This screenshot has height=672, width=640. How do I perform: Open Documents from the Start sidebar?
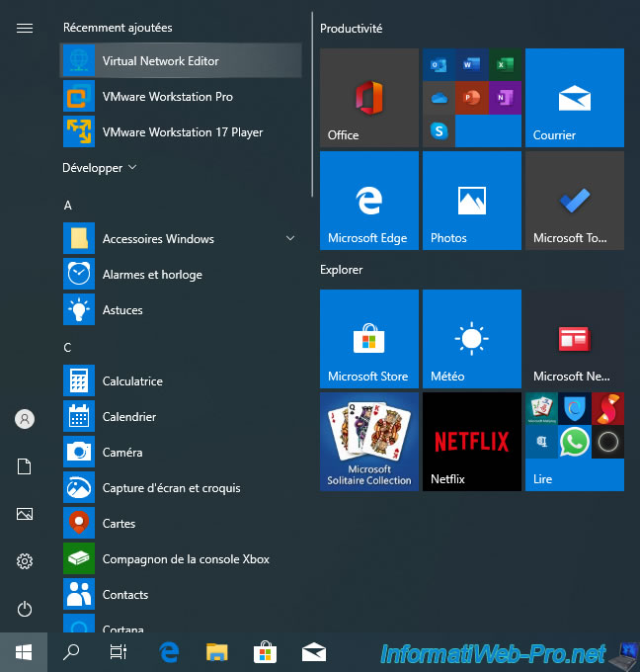[25, 466]
